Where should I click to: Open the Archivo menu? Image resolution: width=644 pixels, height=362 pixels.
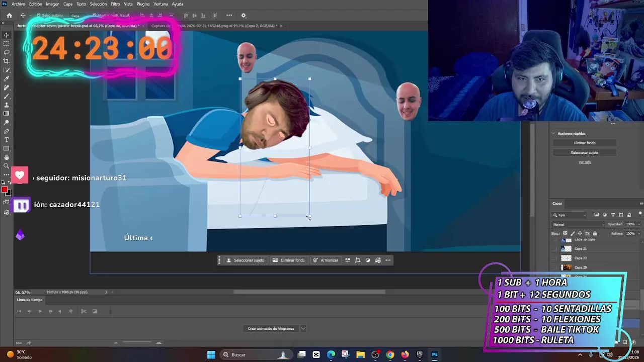[18, 4]
